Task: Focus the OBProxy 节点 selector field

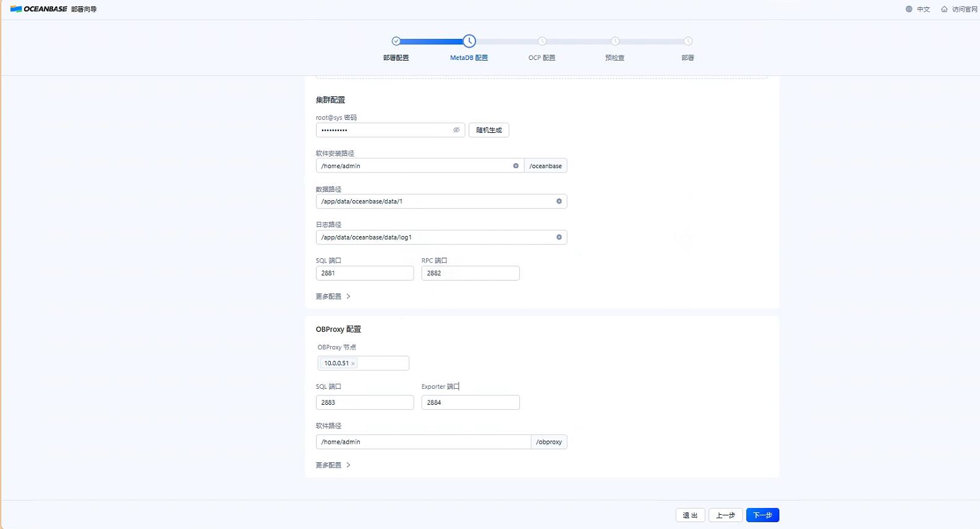Action: tap(363, 363)
